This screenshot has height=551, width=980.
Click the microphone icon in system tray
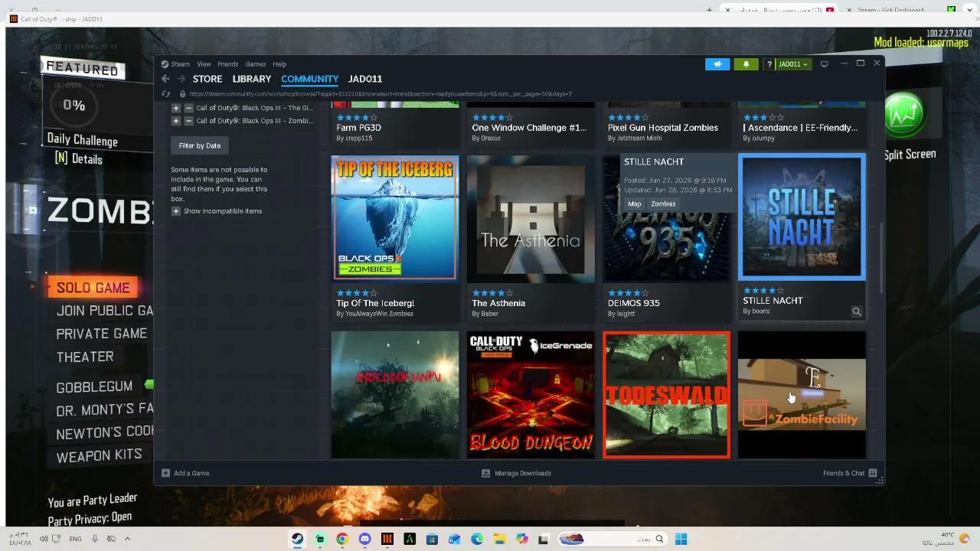click(x=95, y=539)
